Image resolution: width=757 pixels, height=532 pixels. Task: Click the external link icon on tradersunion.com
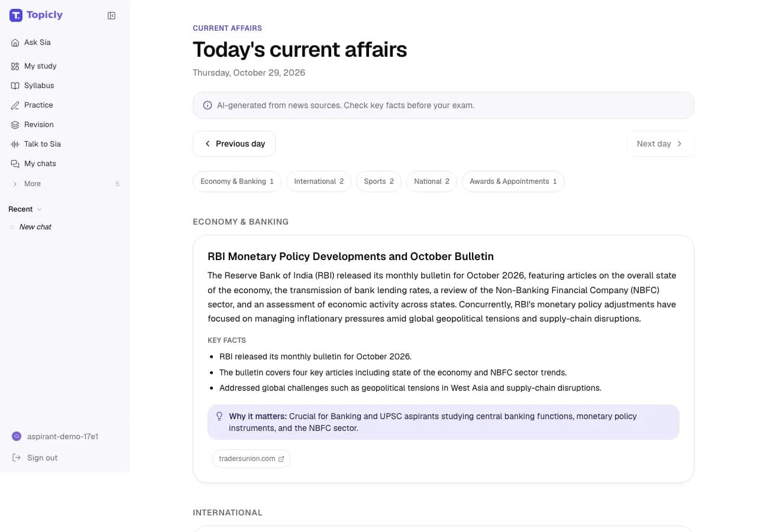point(281,459)
